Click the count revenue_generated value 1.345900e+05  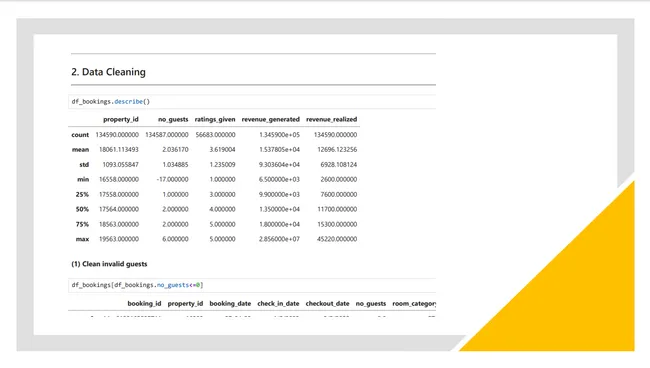point(279,135)
